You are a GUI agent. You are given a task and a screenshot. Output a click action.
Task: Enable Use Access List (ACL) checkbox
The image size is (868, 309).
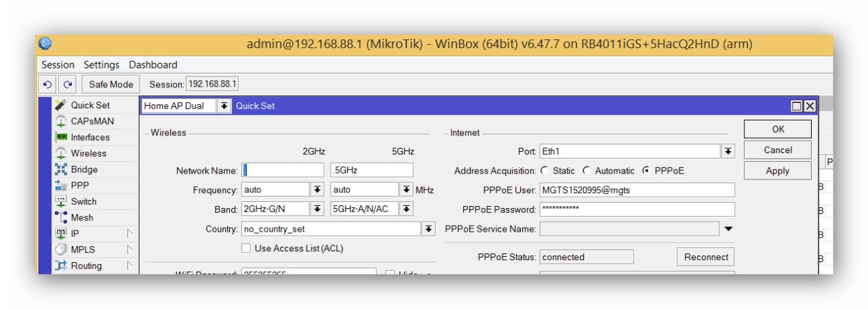[x=246, y=249]
